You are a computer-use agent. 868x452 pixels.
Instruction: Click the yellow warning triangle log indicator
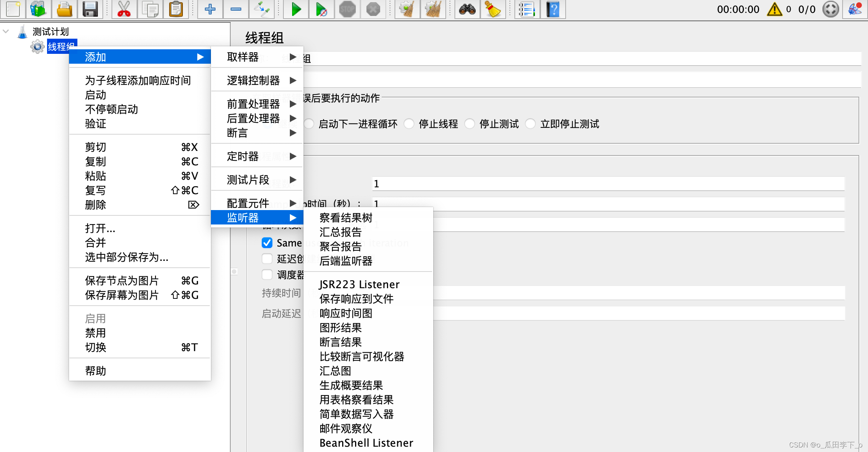click(774, 9)
